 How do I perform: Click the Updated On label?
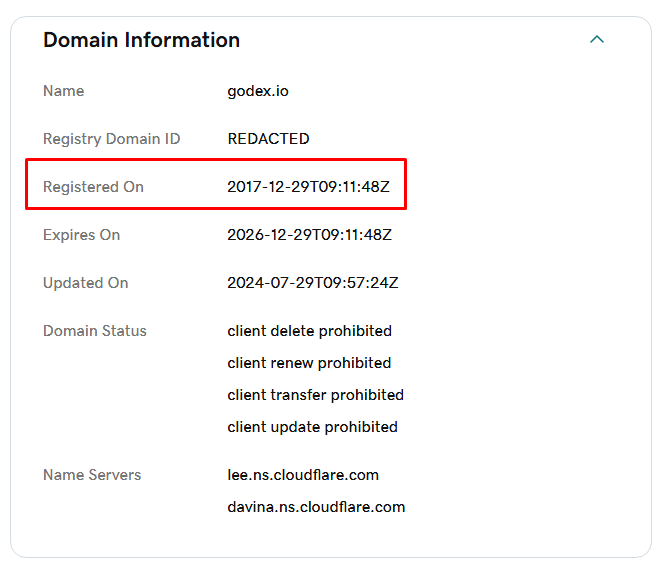pyautogui.click(x=85, y=283)
